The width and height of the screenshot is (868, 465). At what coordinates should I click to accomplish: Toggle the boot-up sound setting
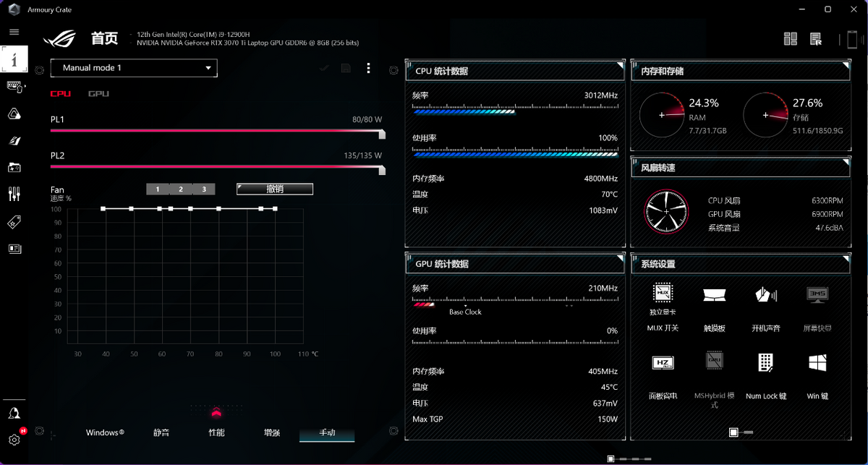tap(766, 294)
